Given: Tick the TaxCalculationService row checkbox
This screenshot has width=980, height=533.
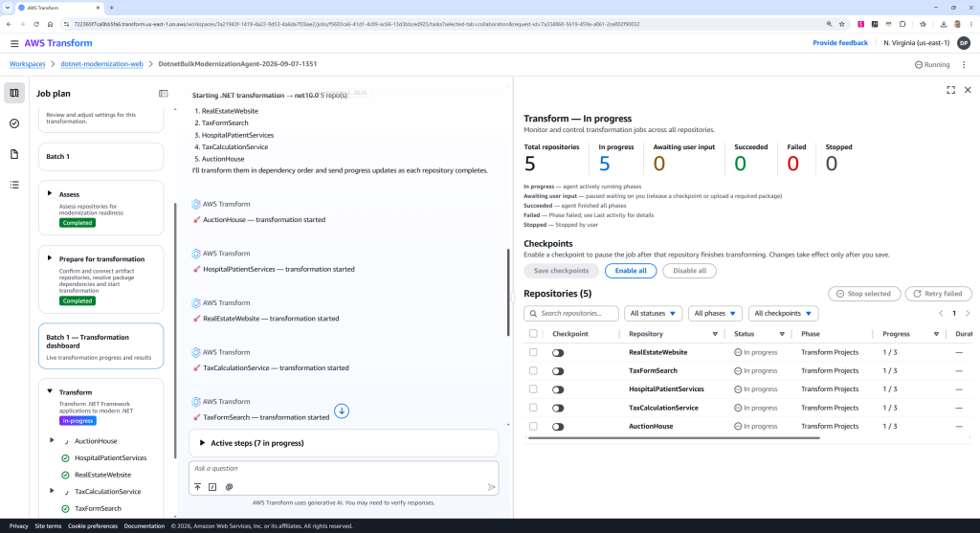Looking at the screenshot, I should click(x=533, y=408).
